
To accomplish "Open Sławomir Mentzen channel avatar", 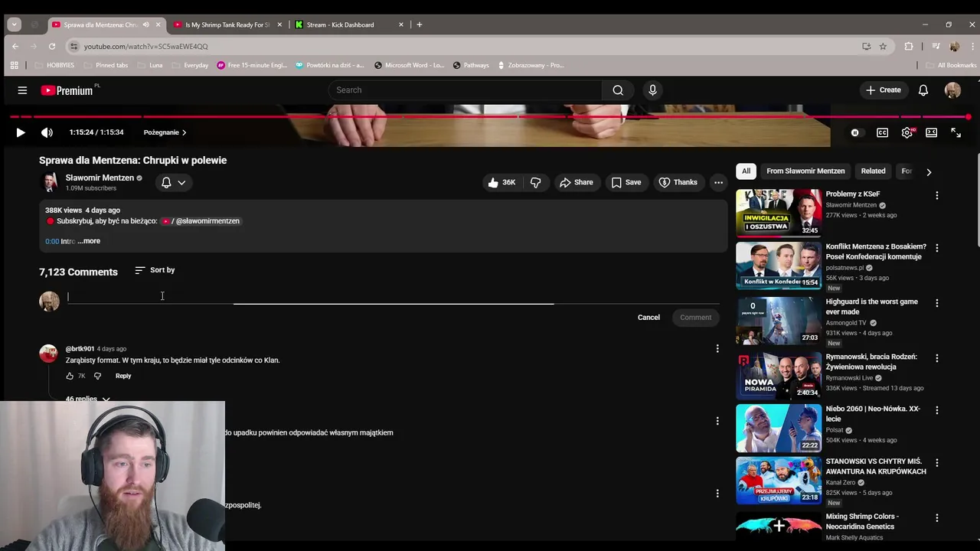I will [x=50, y=182].
